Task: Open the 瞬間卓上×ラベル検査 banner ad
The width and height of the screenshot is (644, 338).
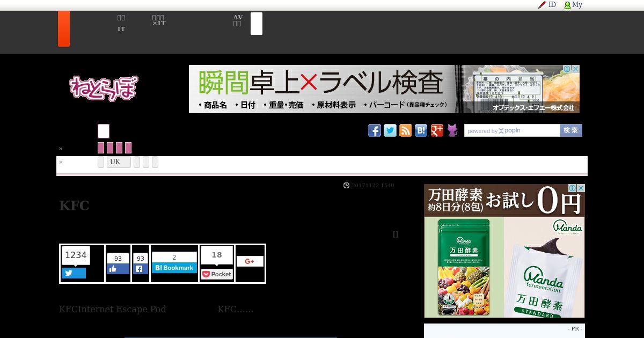Action: click(384, 89)
